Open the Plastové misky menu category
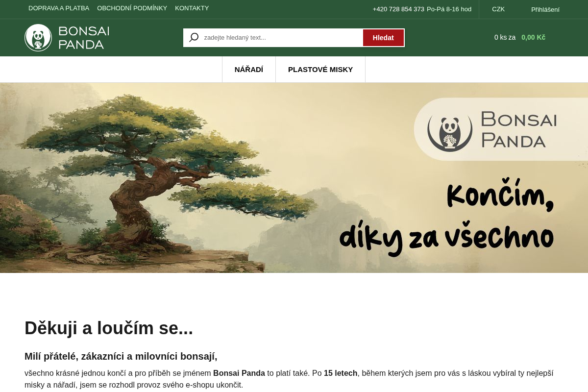The width and height of the screenshot is (588, 392). point(320,70)
